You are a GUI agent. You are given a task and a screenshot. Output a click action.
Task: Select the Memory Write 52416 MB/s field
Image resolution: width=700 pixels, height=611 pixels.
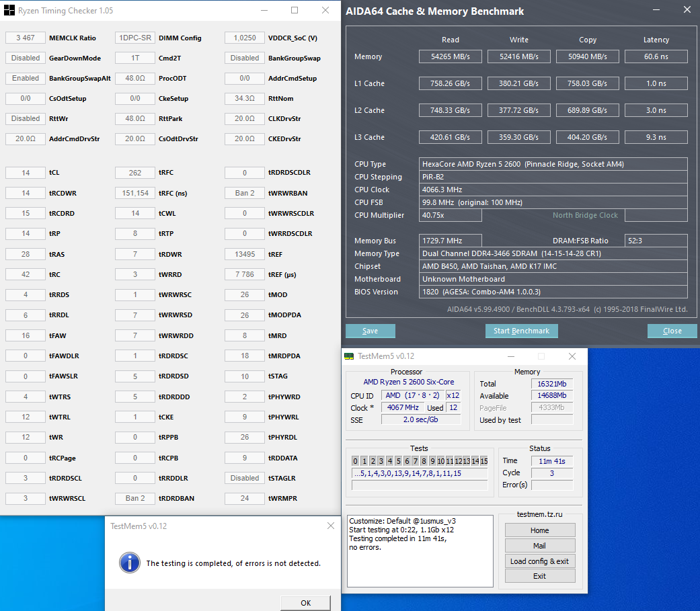click(x=519, y=56)
